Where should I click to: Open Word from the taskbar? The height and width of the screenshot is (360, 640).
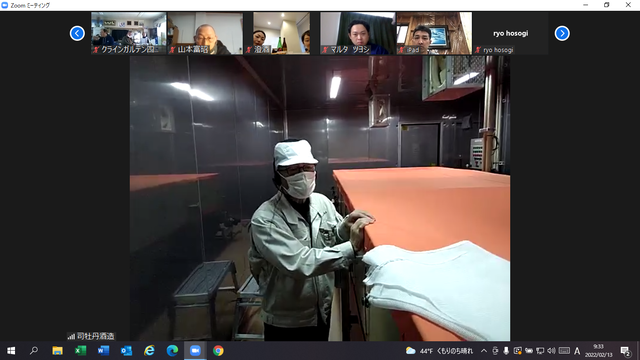click(103, 351)
